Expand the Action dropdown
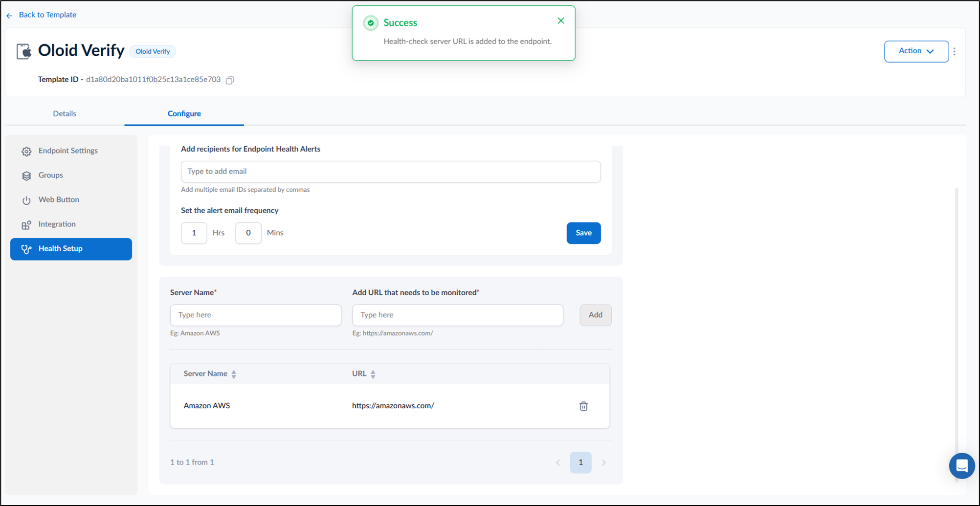Image resolution: width=980 pixels, height=506 pixels. (x=916, y=51)
